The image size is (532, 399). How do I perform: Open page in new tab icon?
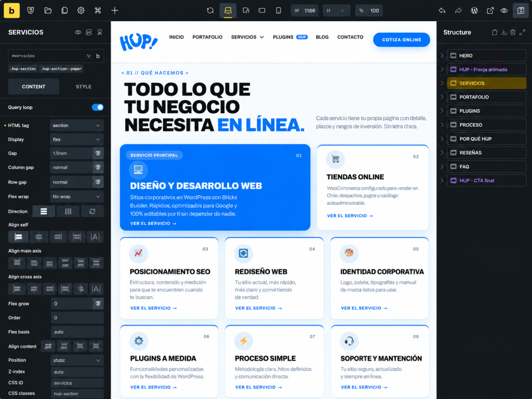tap(490, 10)
